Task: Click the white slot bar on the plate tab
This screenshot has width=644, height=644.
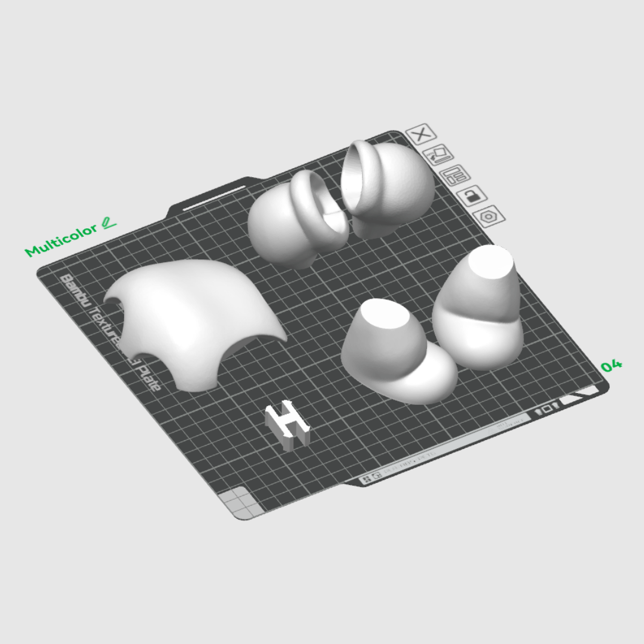Action: 215,197
